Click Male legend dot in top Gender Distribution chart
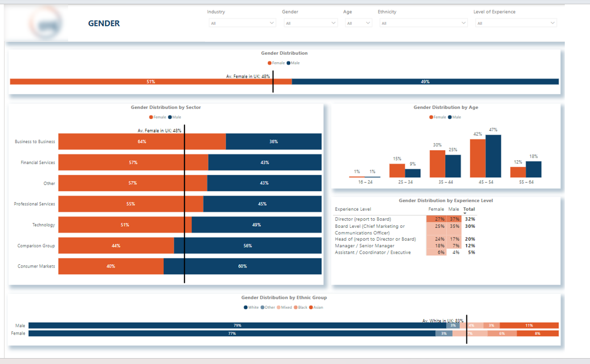The image size is (590, 364). 288,63
